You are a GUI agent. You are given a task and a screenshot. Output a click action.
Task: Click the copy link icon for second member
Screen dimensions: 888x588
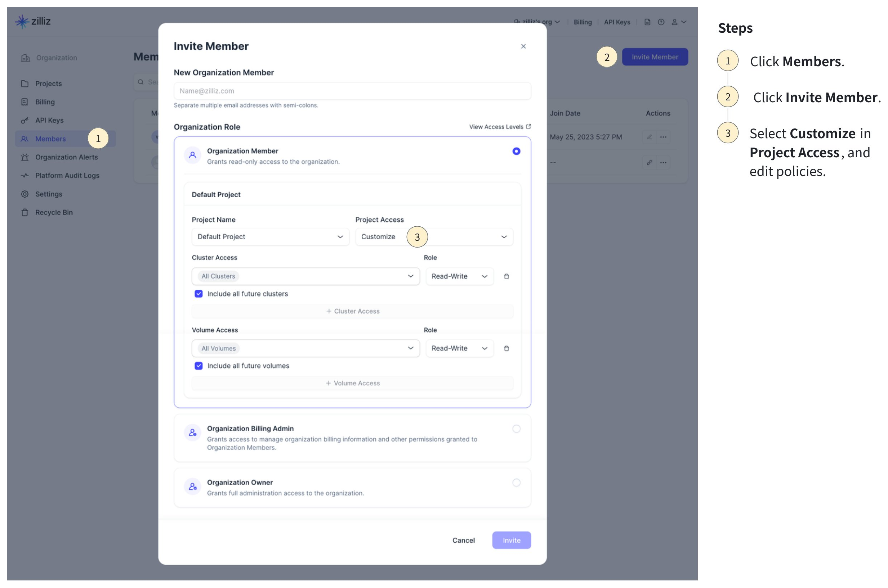coord(649,162)
